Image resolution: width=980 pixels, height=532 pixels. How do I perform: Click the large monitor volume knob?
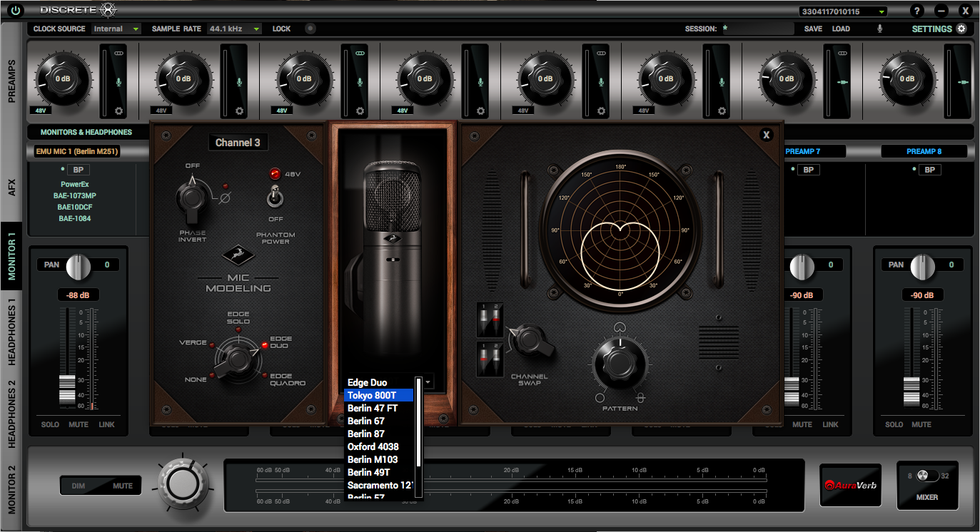183,484
